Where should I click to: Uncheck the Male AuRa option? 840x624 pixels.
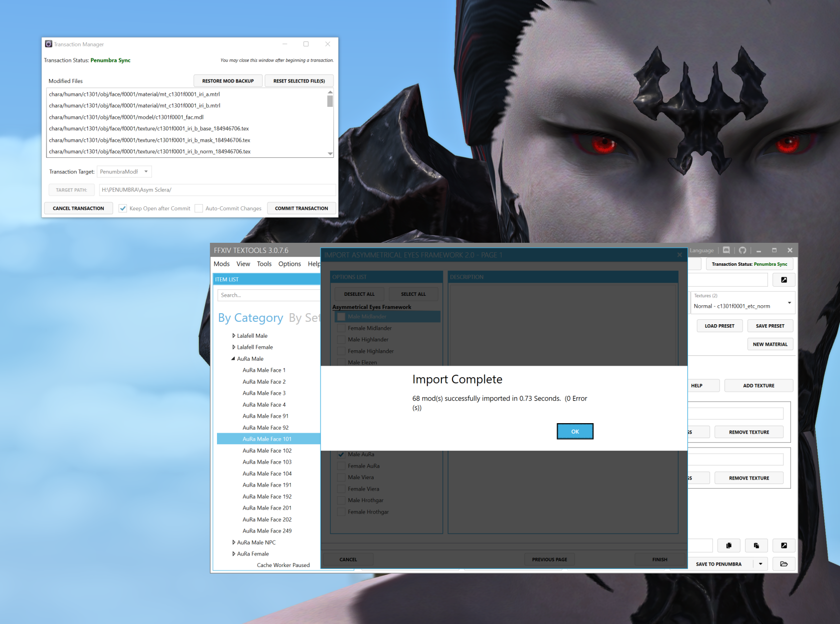click(341, 455)
